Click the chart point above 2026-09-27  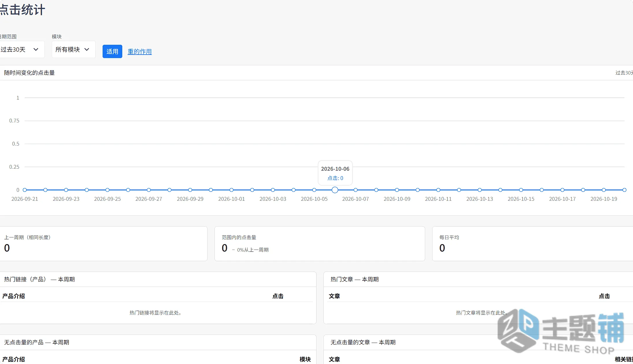pos(149,190)
